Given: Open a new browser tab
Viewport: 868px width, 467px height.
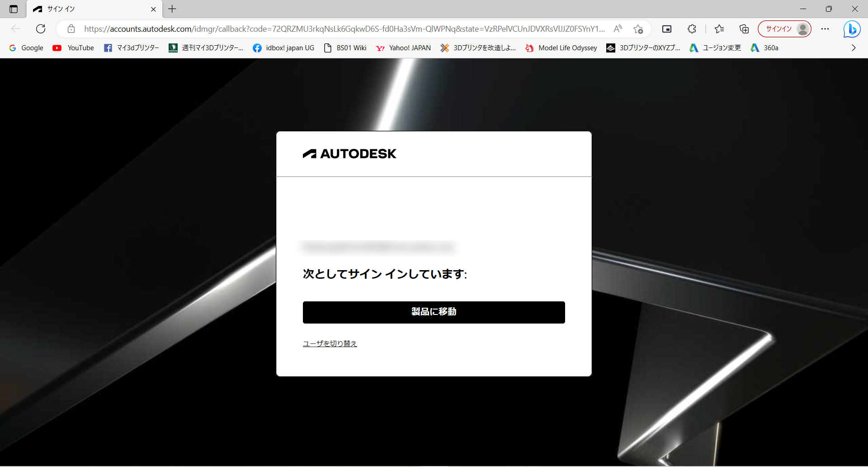Looking at the screenshot, I should coord(172,9).
